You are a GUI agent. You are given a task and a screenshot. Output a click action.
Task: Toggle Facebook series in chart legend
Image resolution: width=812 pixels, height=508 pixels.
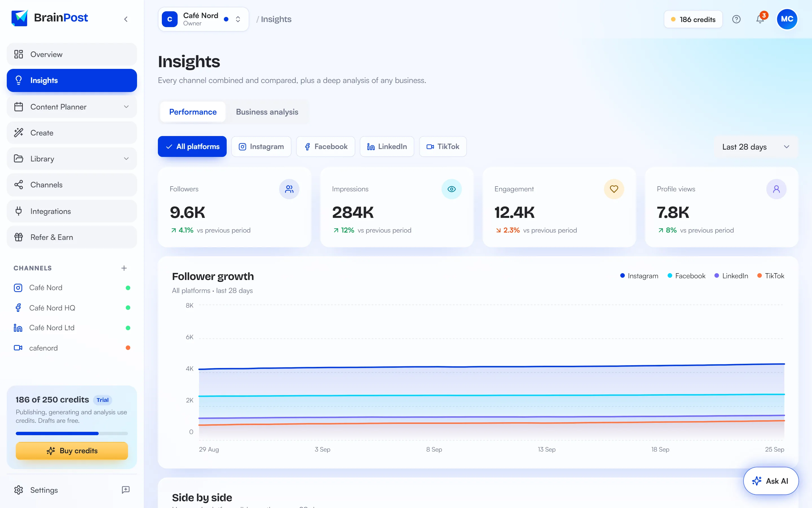[687, 276]
